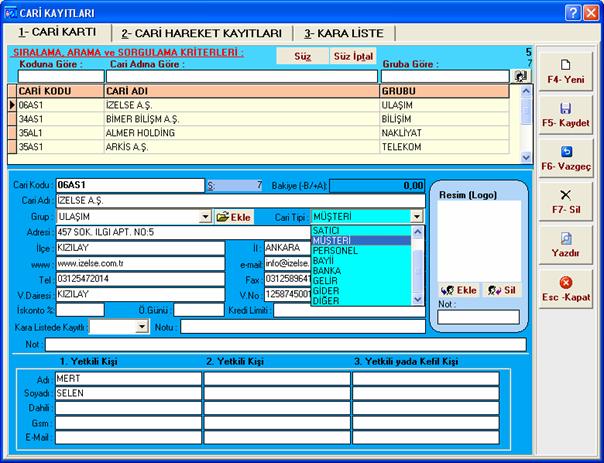Open the 3- Kara Liste tab
Screen dimensions: 604x463
(x=344, y=34)
